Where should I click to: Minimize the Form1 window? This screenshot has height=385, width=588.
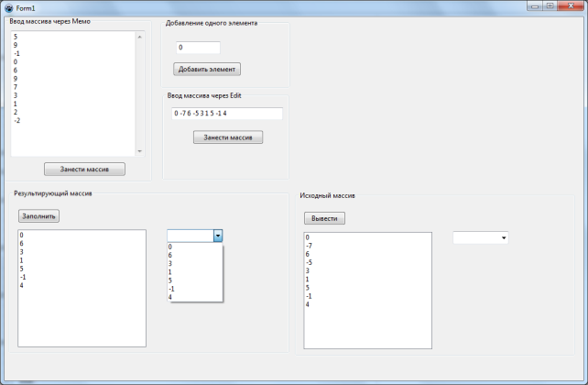click(535, 6)
